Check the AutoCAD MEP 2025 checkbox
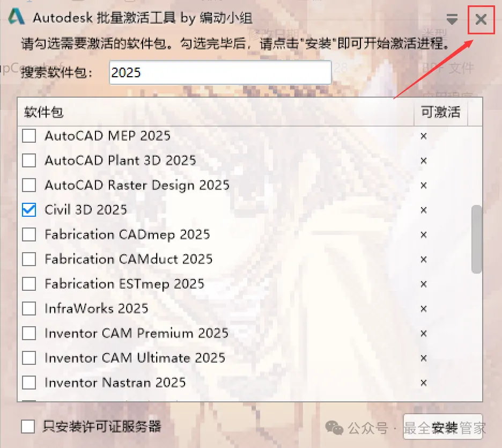Viewport: 502px width, 448px height. click(29, 136)
